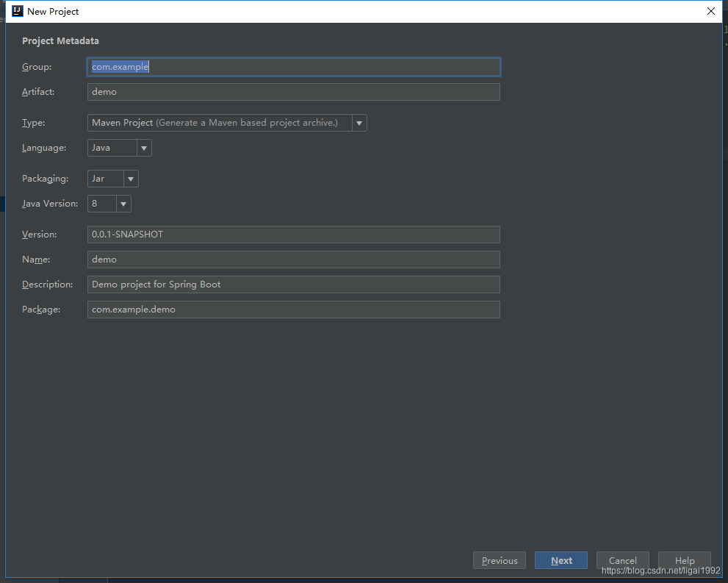728x583 pixels.
Task: Click the Group: label
Action: [37, 67]
